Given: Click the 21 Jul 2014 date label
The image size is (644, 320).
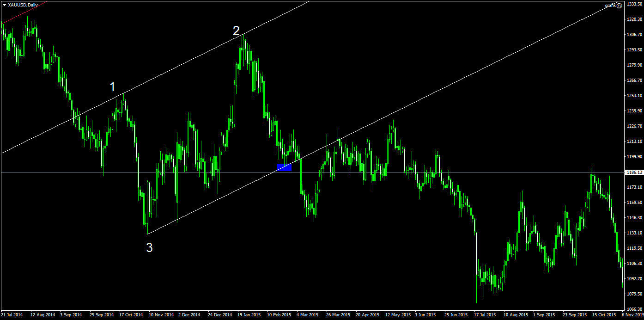Looking at the screenshot, I should tap(12, 315).
